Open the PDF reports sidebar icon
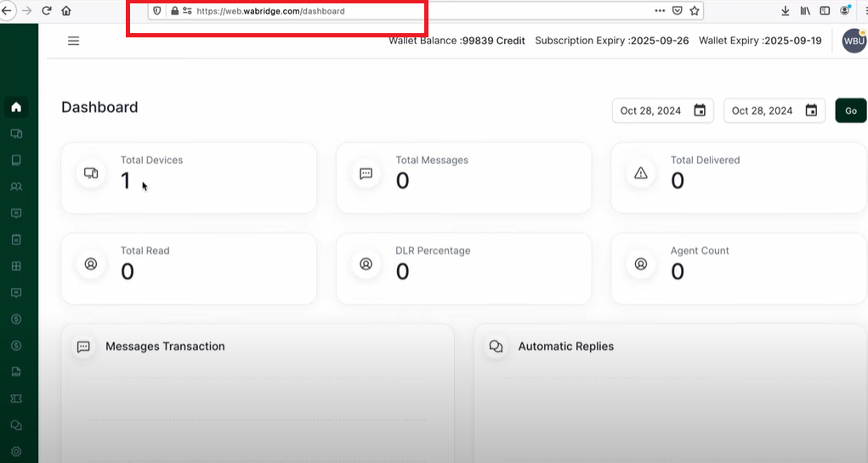Image resolution: width=868 pixels, height=463 pixels. point(16,372)
